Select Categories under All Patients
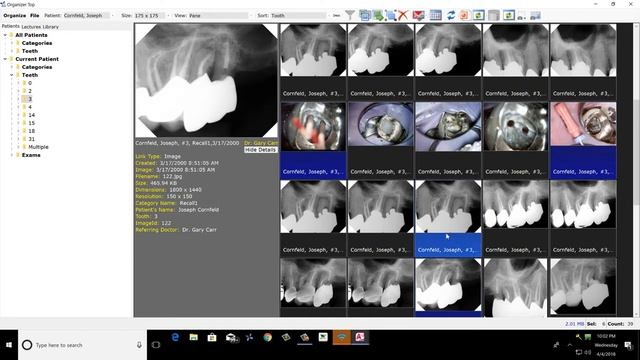 tap(37, 43)
